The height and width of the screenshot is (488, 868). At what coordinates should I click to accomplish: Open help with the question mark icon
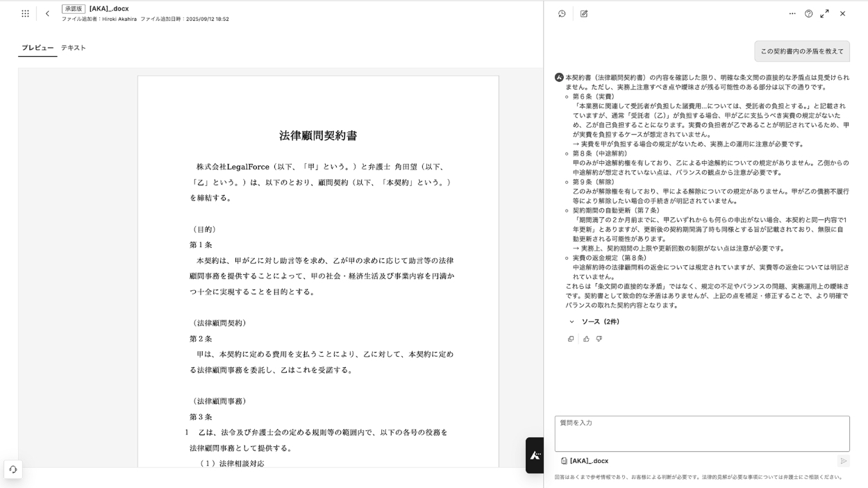pos(808,13)
